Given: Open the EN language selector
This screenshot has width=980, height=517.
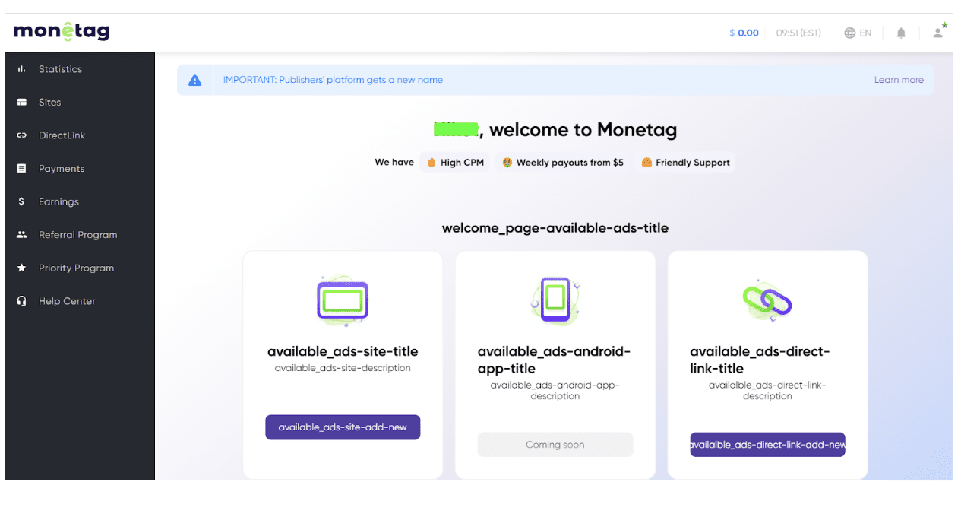Looking at the screenshot, I should [x=858, y=33].
